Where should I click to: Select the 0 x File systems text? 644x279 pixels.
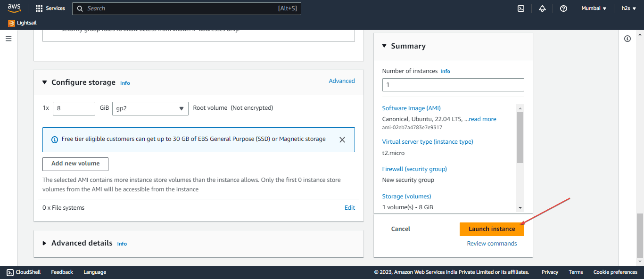(x=64, y=208)
